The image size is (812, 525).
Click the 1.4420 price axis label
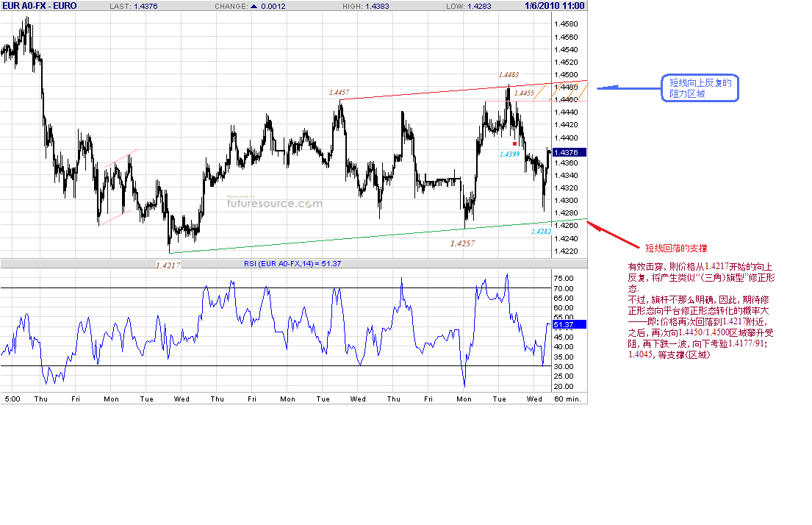click(x=566, y=124)
